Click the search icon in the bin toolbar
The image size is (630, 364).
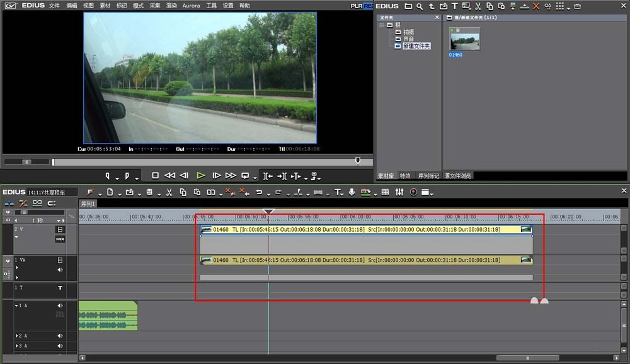(420, 6)
